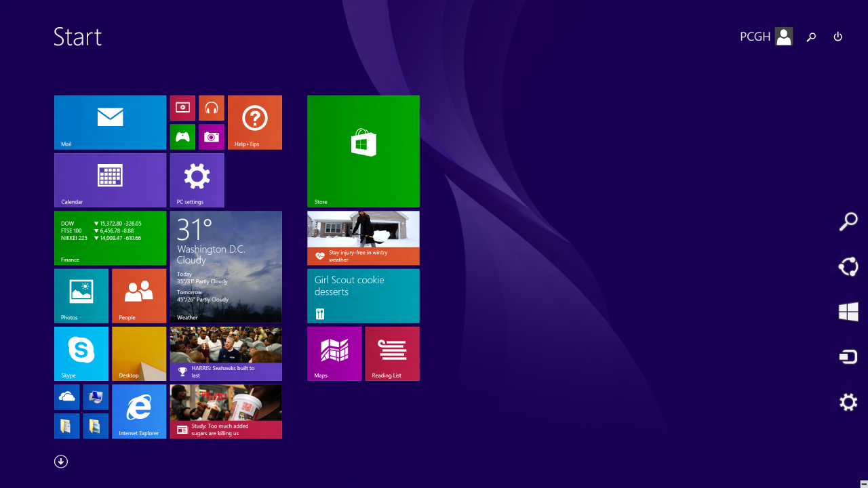Open the Reading List tile
This screenshot has height=488, width=868.
click(393, 354)
